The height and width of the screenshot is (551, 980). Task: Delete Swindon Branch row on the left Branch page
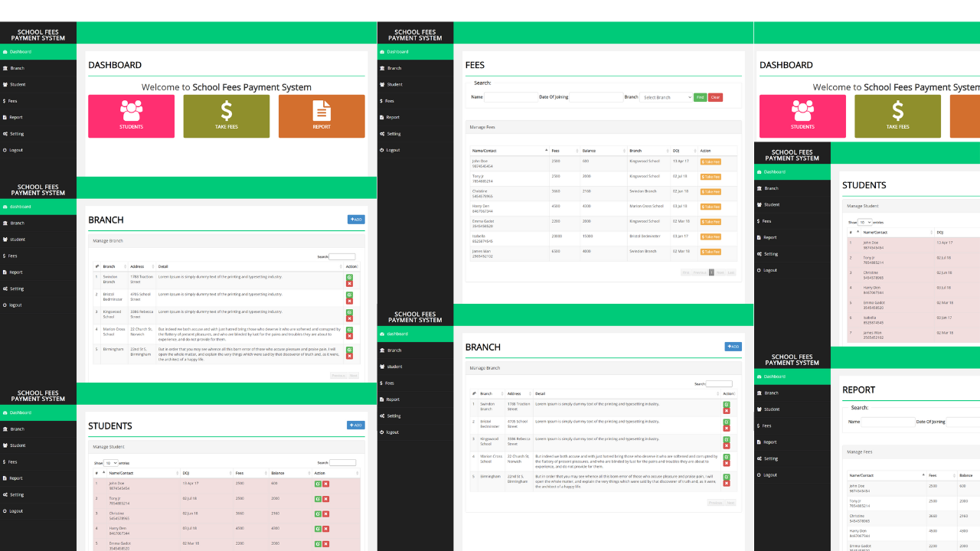coord(350,284)
